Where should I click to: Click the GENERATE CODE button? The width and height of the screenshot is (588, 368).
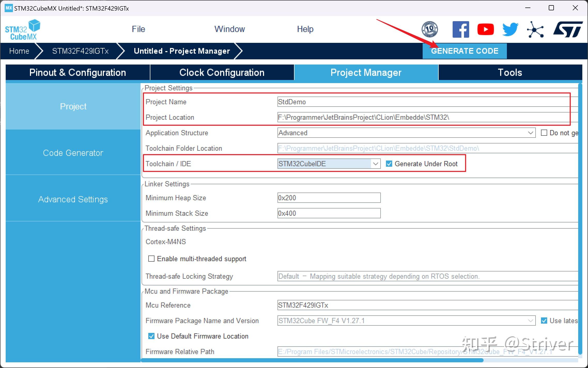(465, 51)
